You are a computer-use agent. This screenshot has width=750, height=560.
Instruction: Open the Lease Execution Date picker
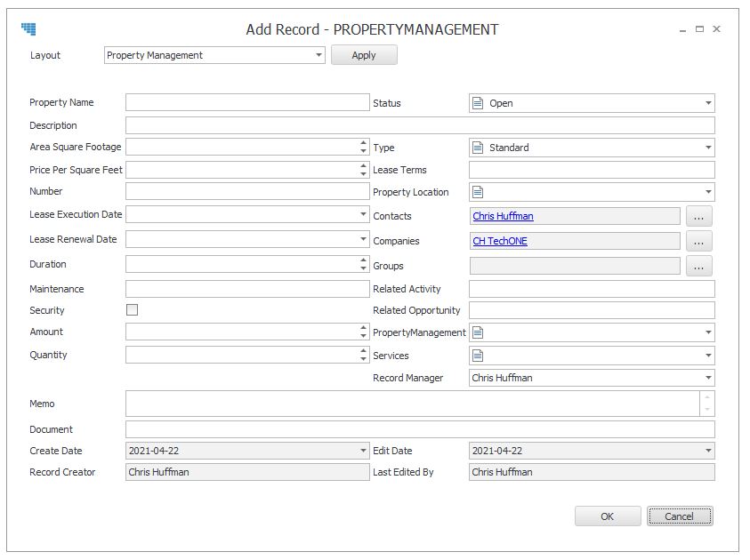(364, 214)
